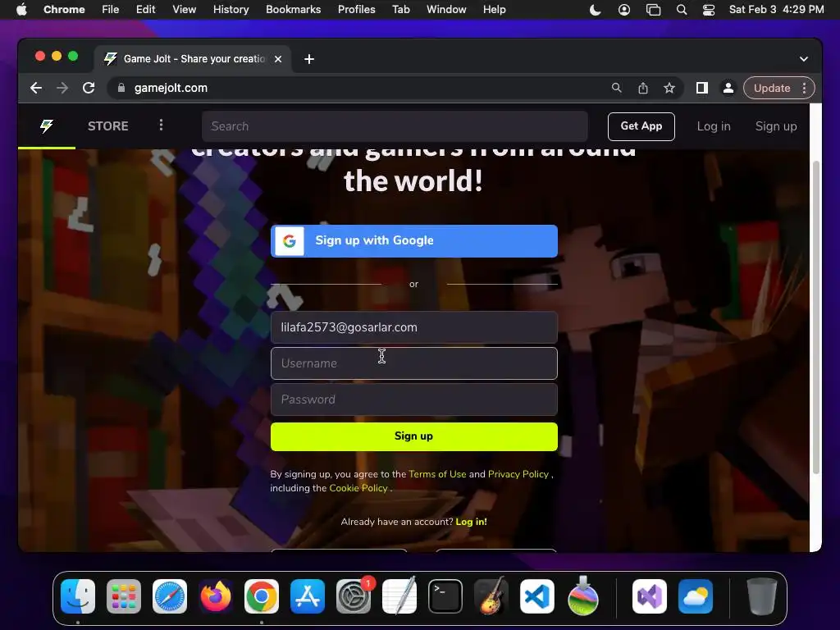Open Safari from the dock
The height and width of the screenshot is (630, 840).
click(x=170, y=596)
